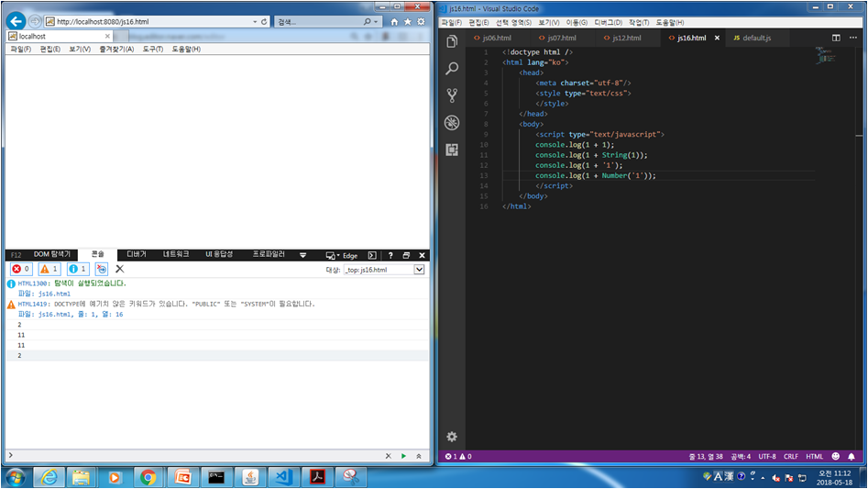Screen dimensions: 868x489
Task: Open the Source Control sidebar icon
Action: pyautogui.click(x=452, y=95)
